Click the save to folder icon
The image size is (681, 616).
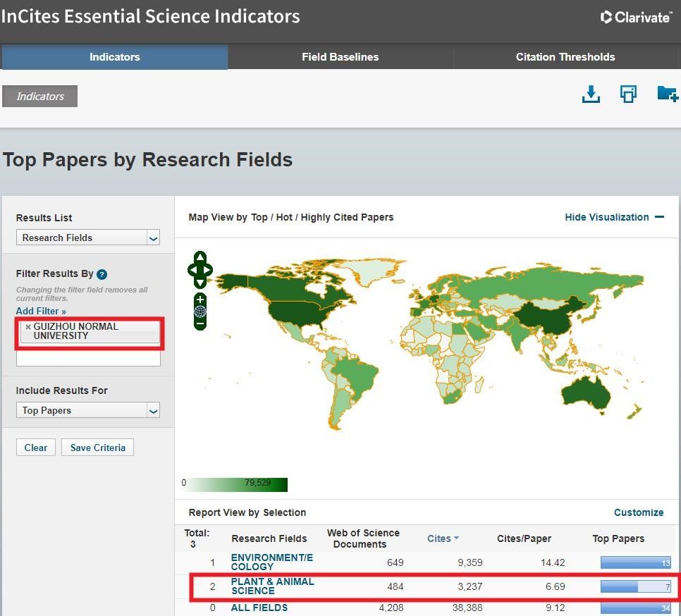[x=666, y=94]
